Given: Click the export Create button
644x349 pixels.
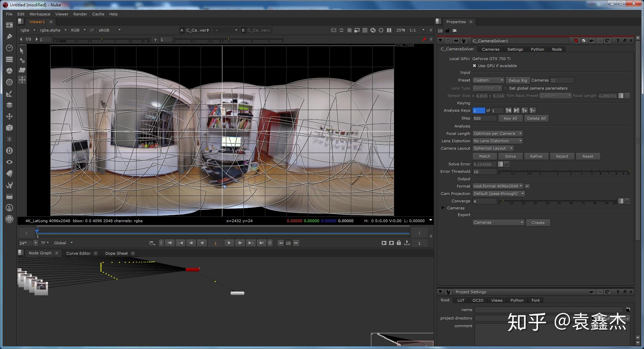Looking at the screenshot, I should [538, 223].
